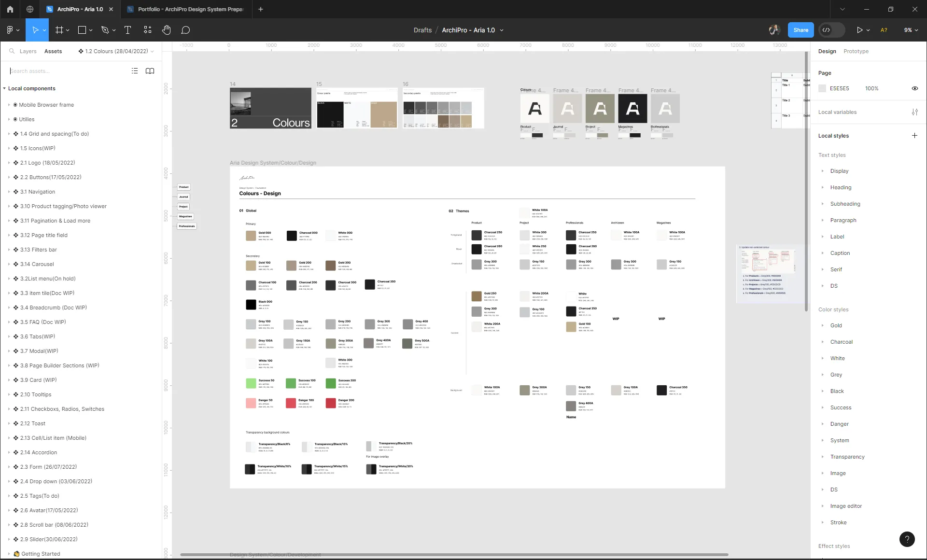Image resolution: width=927 pixels, height=560 pixels.
Task: Switch assets to list view icon
Action: point(135,71)
